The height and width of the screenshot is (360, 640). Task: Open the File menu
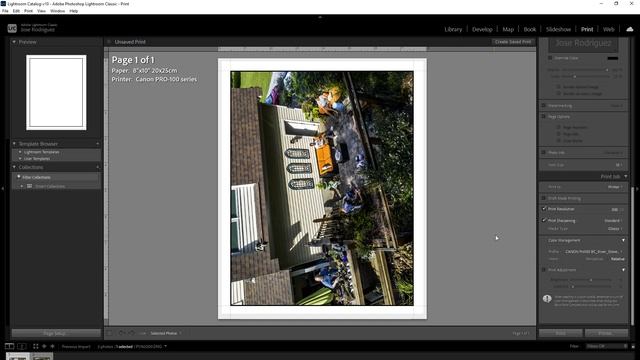(5, 11)
